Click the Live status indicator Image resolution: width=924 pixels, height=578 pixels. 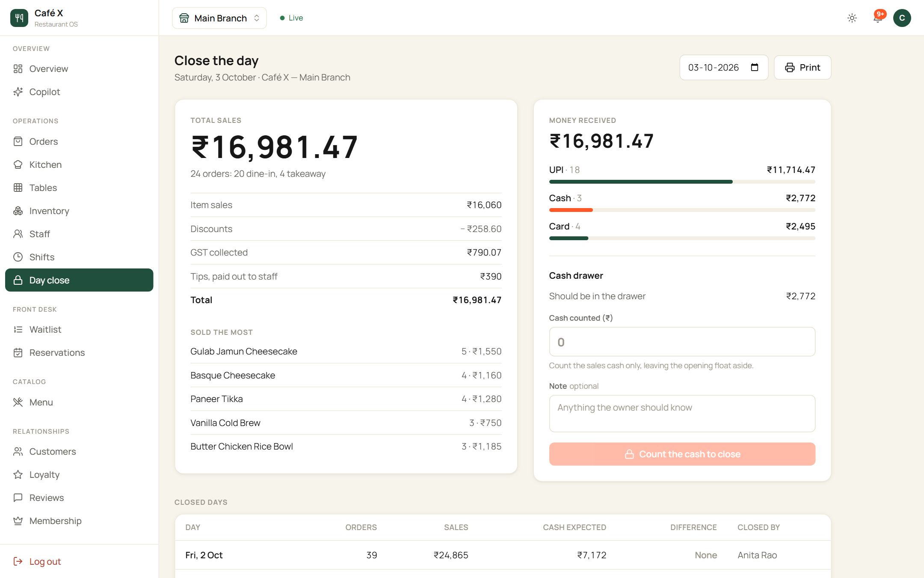291,18
